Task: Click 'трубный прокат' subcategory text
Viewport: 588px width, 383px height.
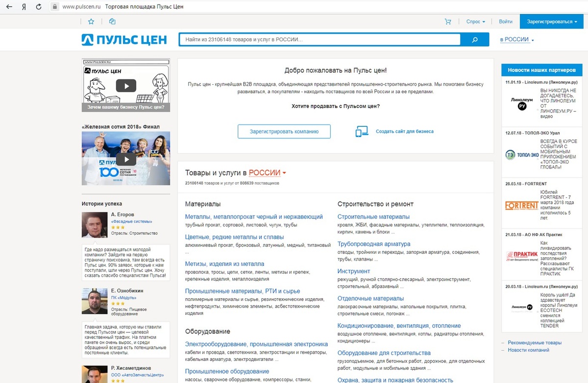Action: tap(202, 225)
